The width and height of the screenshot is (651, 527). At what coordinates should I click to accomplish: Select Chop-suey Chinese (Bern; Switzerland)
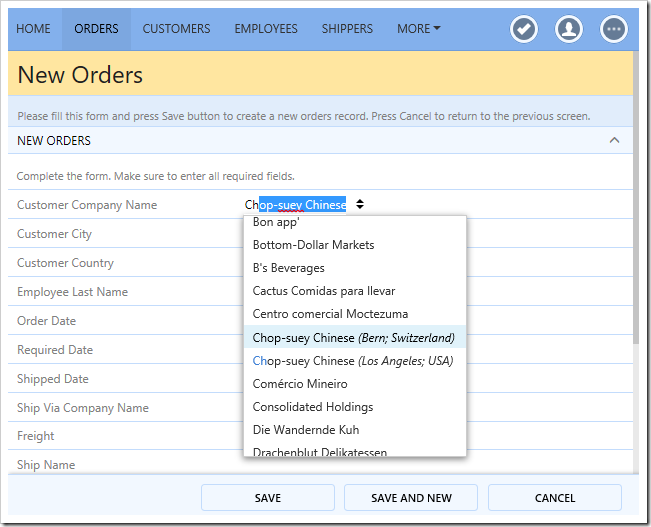(355, 337)
